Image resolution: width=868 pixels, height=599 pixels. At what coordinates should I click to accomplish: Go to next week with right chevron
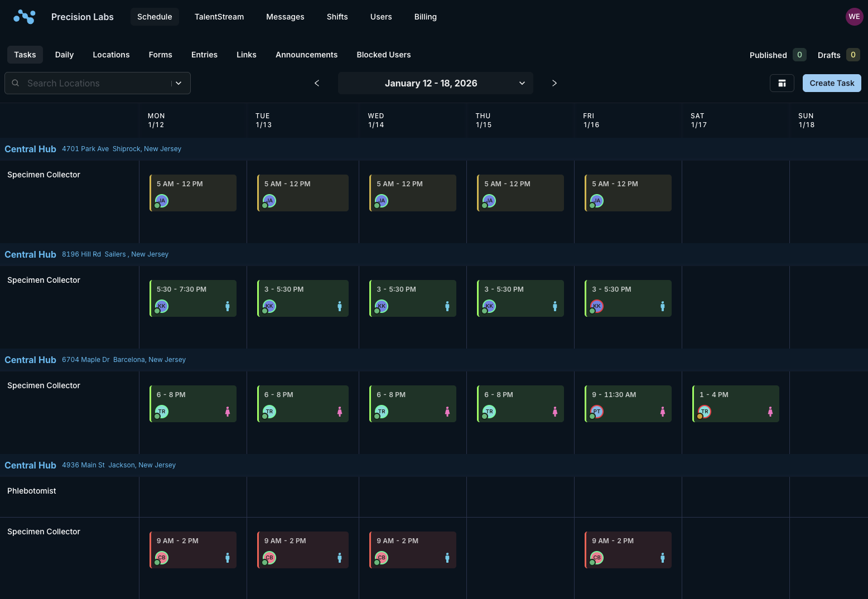click(554, 83)
